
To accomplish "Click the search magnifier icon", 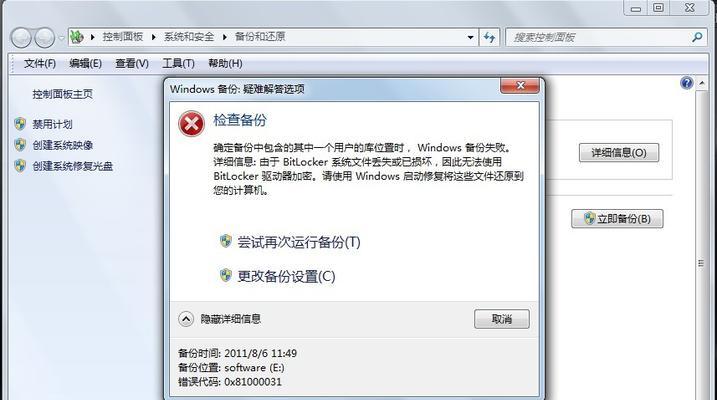I will click(x=697, y=37).
